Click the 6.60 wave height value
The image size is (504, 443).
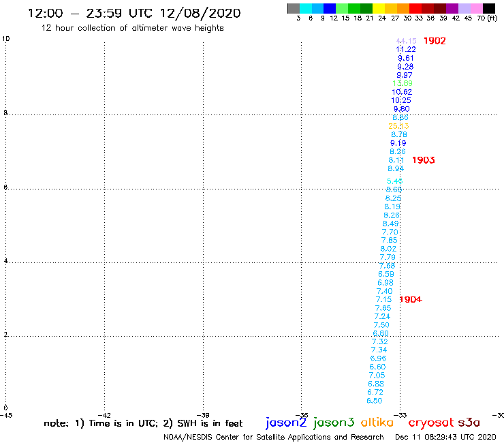tap(378, 367)
